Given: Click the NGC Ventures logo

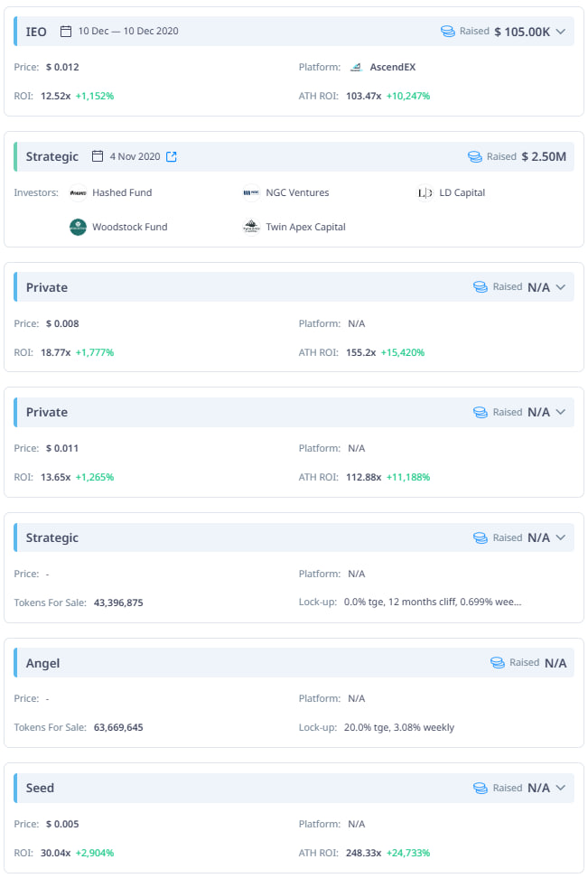Looking at the screenshot, I should (x=251, y=192).
